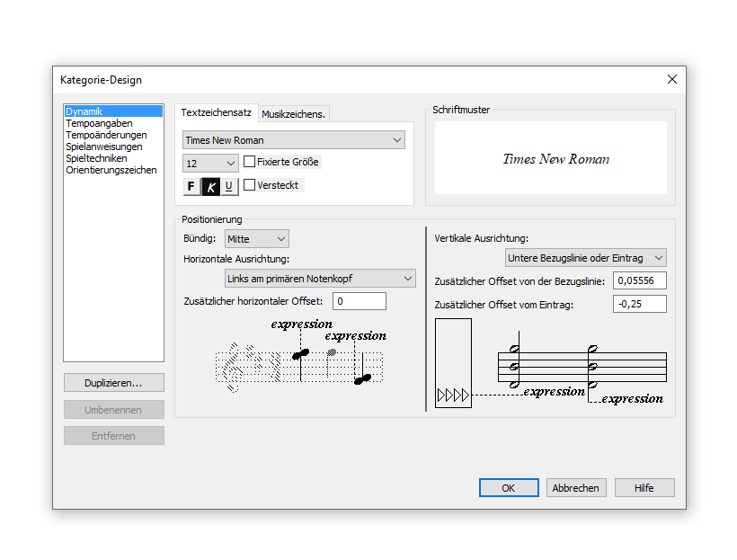The width and height of the screenshot is (737, 560).
Task: Toggle bold (F) font style
Action: tap(191, 187)
